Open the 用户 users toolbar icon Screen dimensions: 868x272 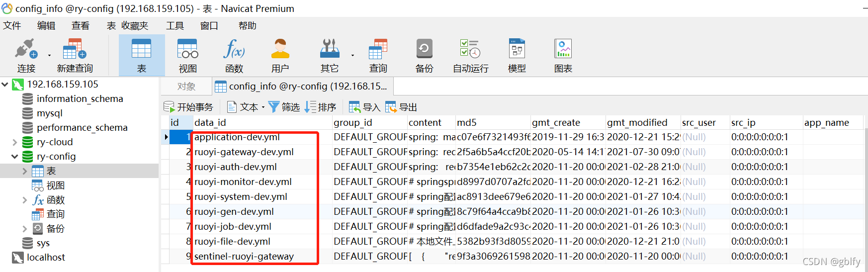point(280,55)
